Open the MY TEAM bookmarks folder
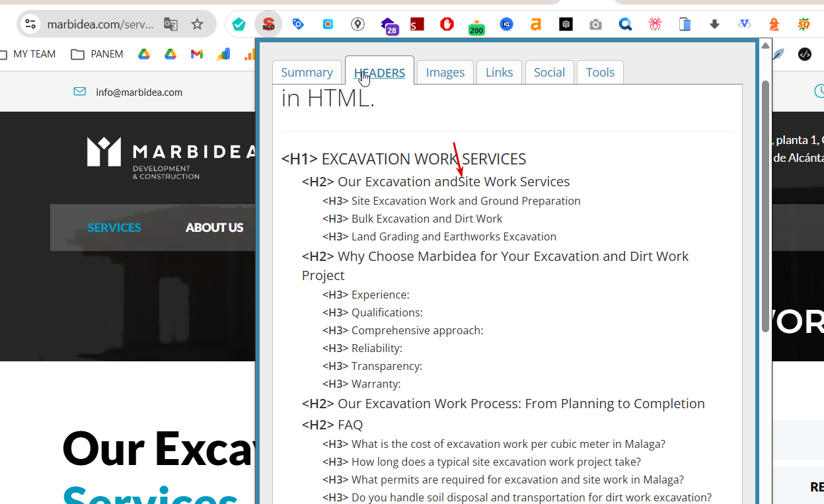Viewport: 824px width, 504px height. 28,54
